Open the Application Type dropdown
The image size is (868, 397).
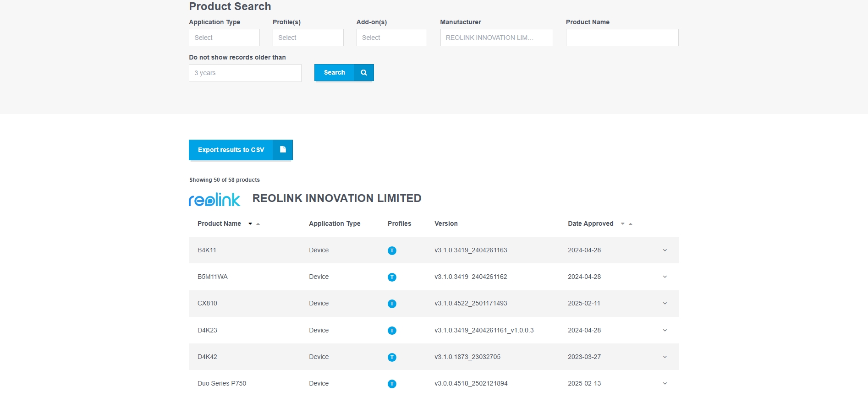[224, 38]
